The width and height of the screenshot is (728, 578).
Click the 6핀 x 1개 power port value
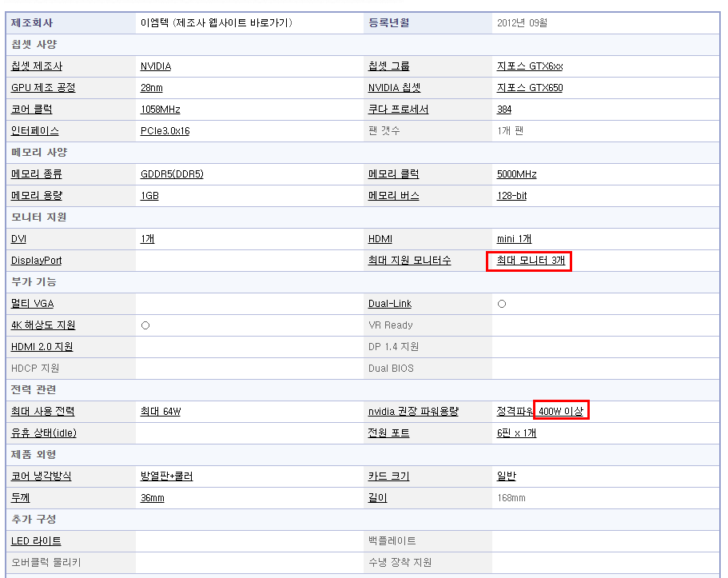click(516, 433)
